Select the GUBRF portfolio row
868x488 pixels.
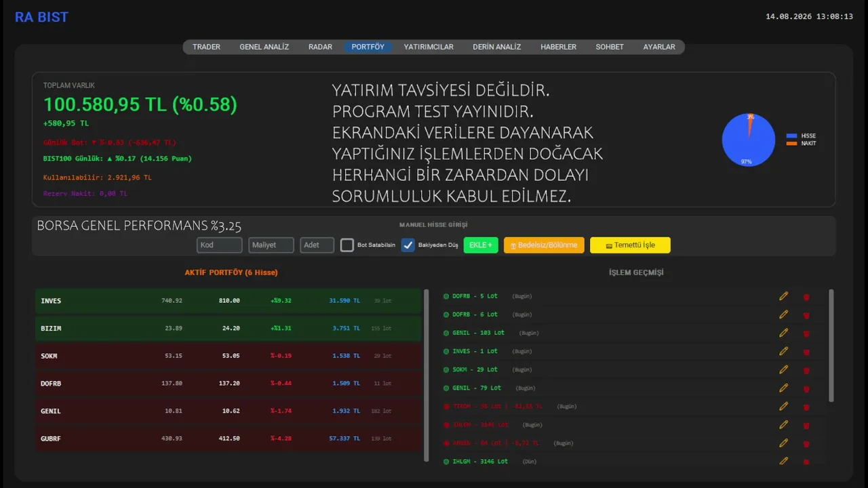[x=229, y=439]
